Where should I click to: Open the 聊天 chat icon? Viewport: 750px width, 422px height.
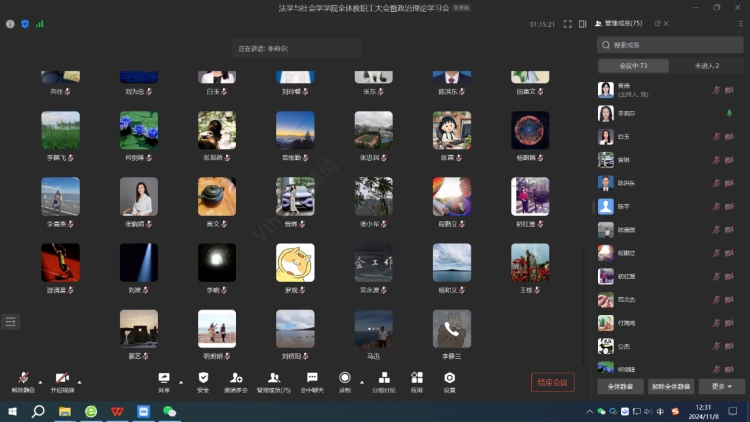(312, 378)
